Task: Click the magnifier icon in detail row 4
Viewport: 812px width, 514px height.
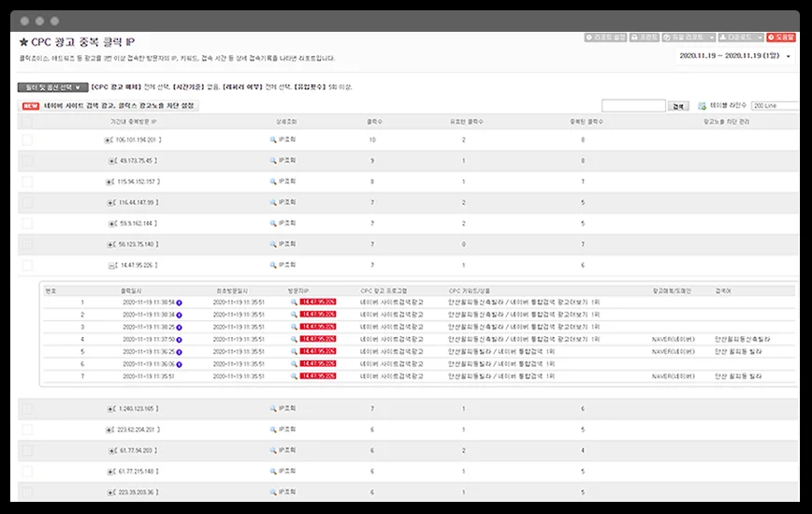Action: pyautogui.click(x=294, y=339)
